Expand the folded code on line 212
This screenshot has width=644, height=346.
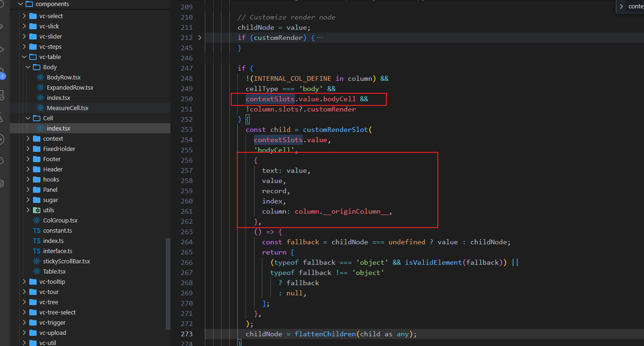click(199, 38)
